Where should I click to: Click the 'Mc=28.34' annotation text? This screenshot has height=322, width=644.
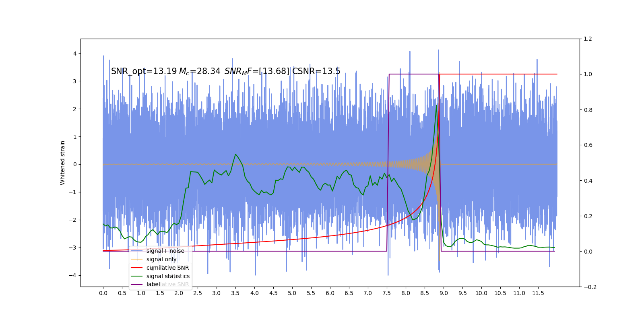[x=200, y=71]
